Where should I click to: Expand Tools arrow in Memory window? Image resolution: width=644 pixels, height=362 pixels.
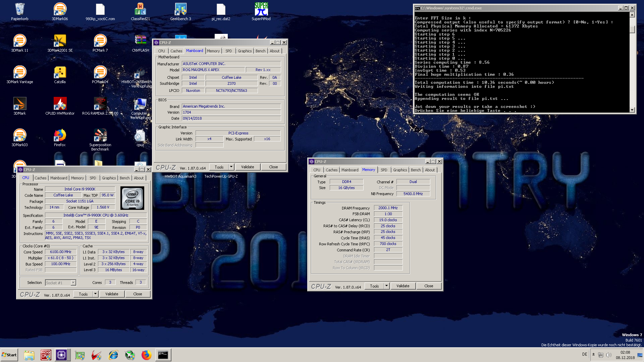(386, 286)
